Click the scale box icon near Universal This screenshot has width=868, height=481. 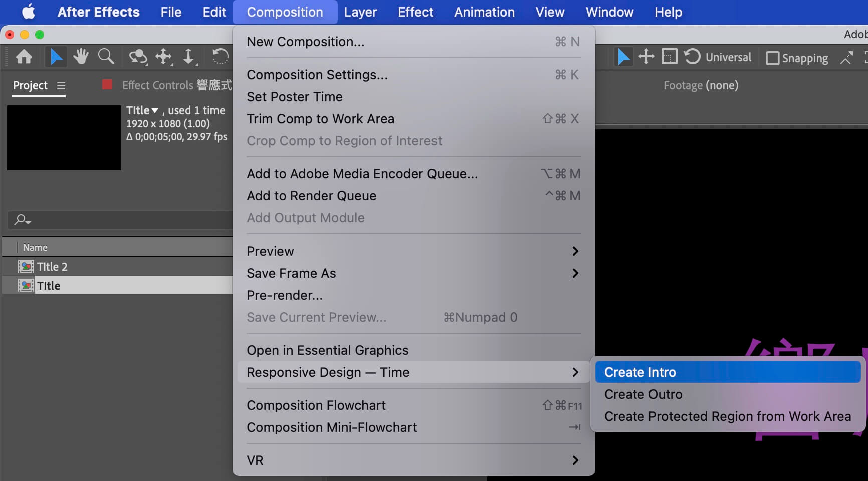[x=670, y=57]
